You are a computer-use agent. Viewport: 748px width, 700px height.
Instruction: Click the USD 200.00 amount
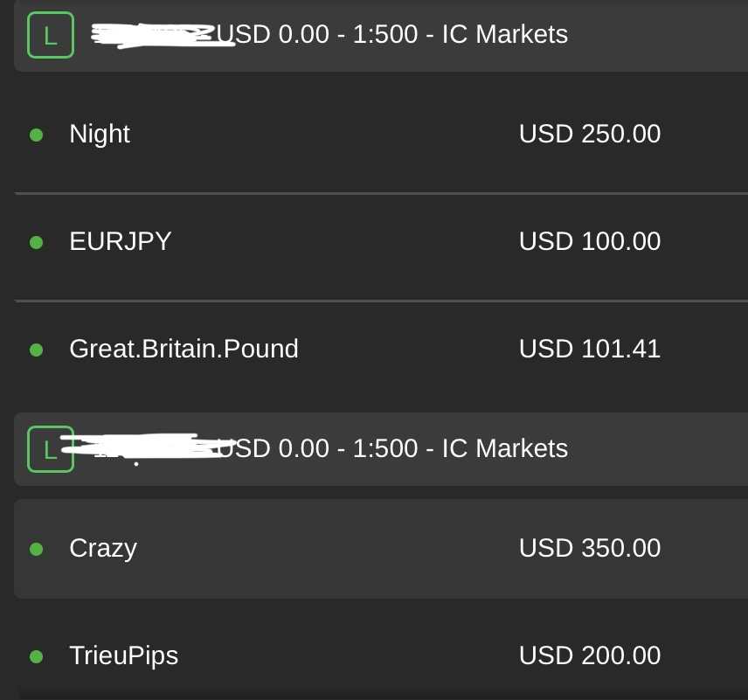[590, 655]
